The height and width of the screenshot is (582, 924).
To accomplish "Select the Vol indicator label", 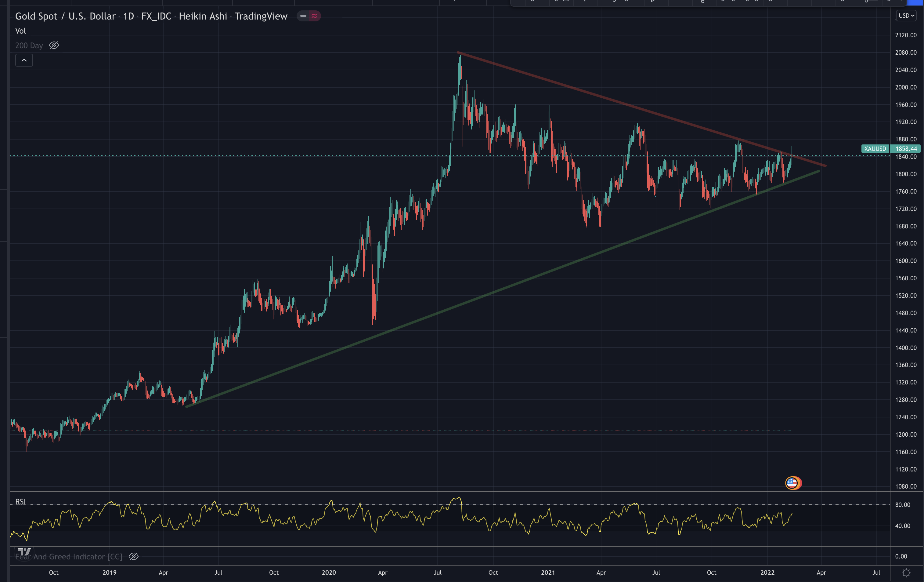I will pyautogui.click(x=20, y=31).
